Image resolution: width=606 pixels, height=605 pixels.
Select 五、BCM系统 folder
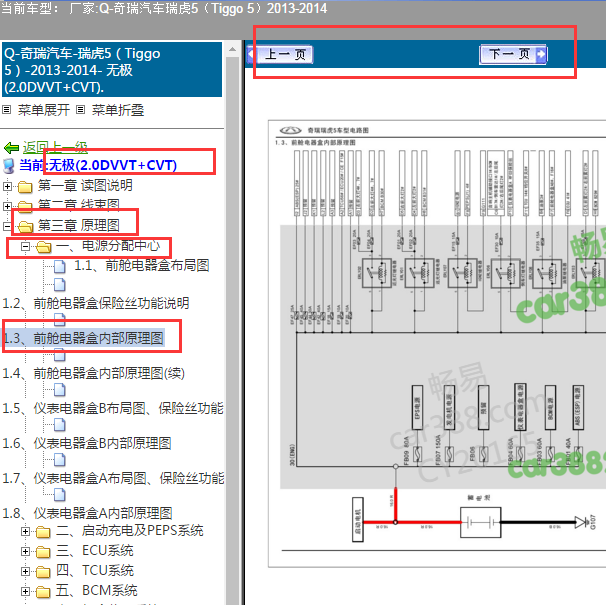tap(97, 590)
